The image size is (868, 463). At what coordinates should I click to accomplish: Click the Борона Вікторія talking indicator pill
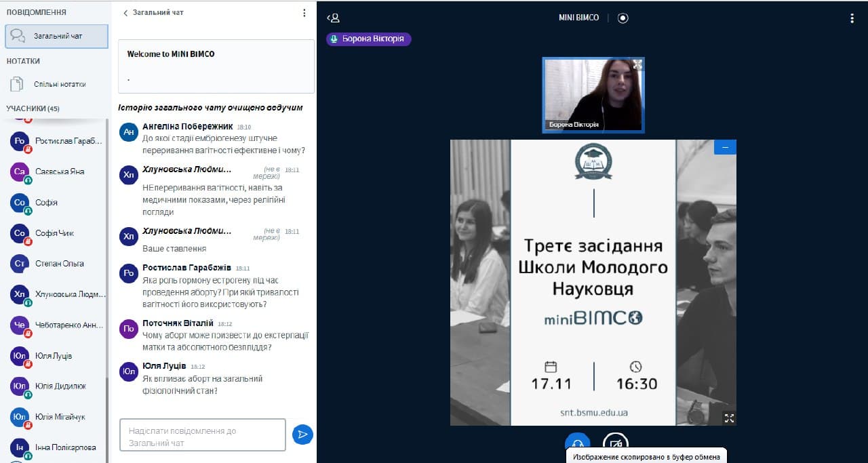click(369, 39)
